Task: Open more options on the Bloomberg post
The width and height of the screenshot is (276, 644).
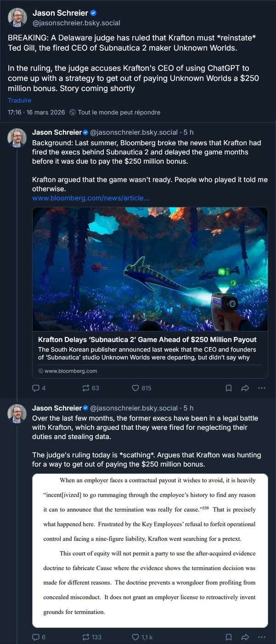Action: (262, 388)
